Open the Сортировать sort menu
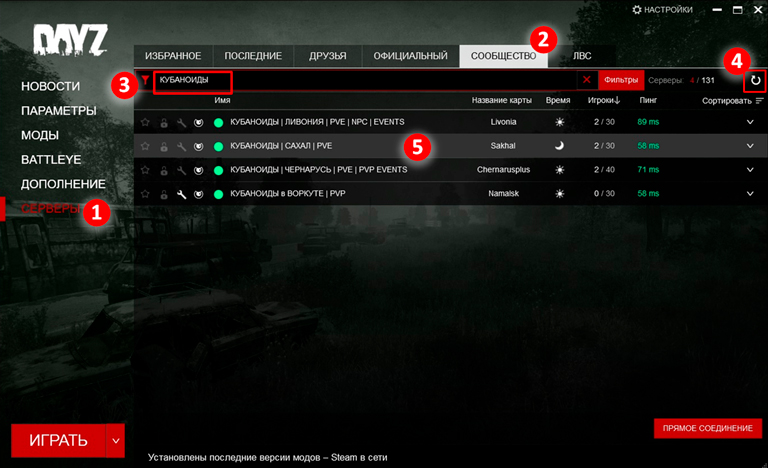The height and width of the screenshot is (468, 768). coord(732,101)
